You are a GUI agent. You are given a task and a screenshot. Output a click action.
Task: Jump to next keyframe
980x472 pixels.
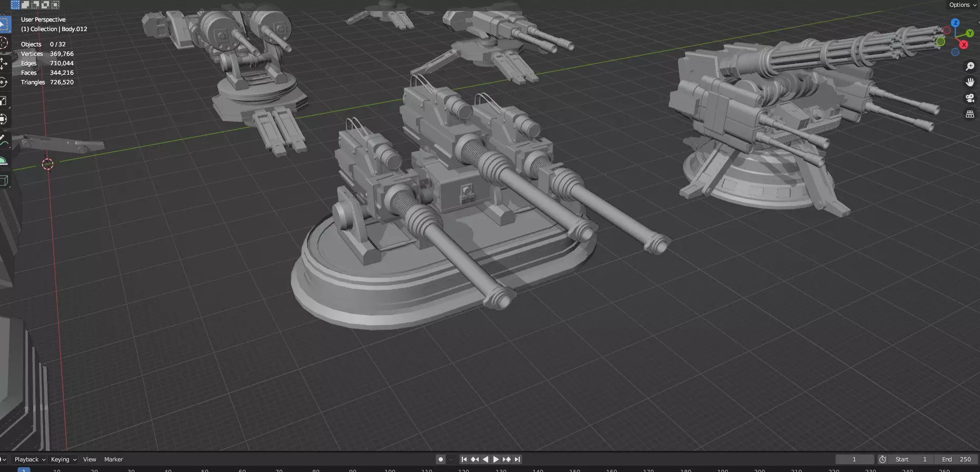[507, 459]
